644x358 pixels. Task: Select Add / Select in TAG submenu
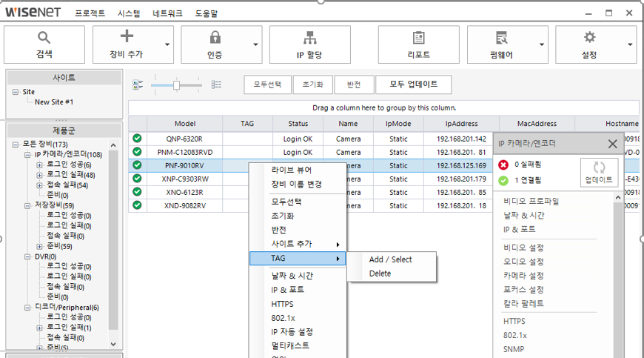[392, 259]
